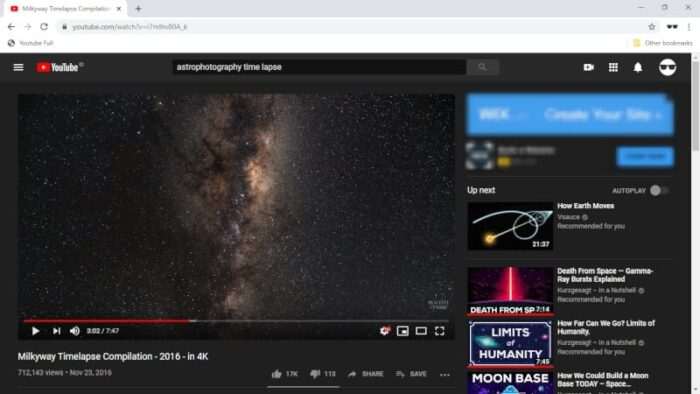Expand the more actions ellipsis menu
The width and height of the screenshot is (700, 394).
(x=445, y=374)
